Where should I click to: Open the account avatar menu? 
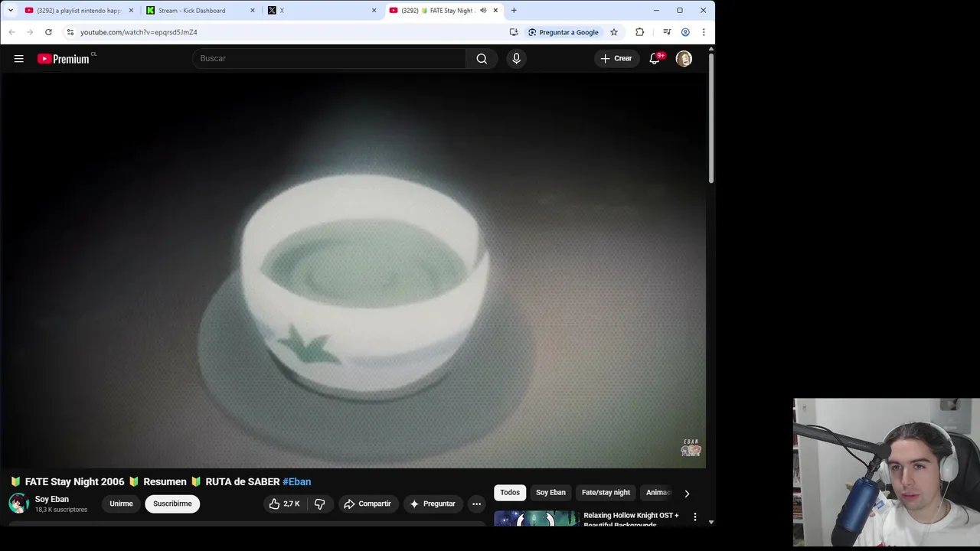click(x=684, y=58)
